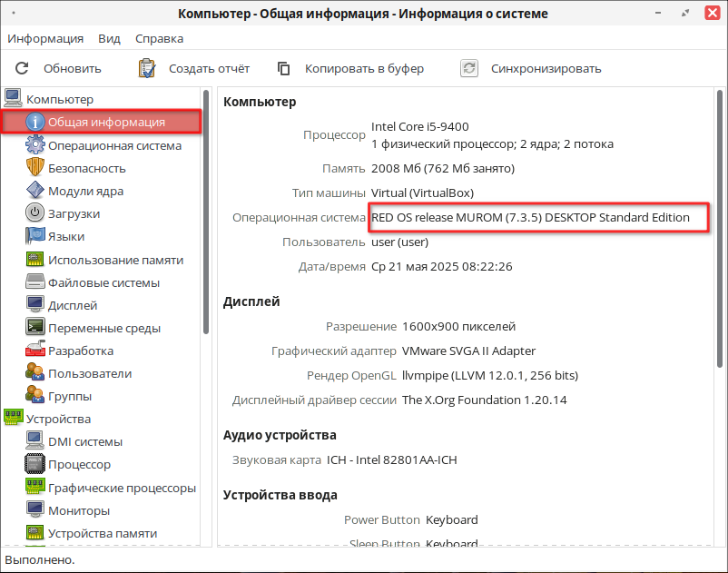Select Графические процессоры tree label
Image resolution: width=728 pixels, height=573 pixels.
123,488
